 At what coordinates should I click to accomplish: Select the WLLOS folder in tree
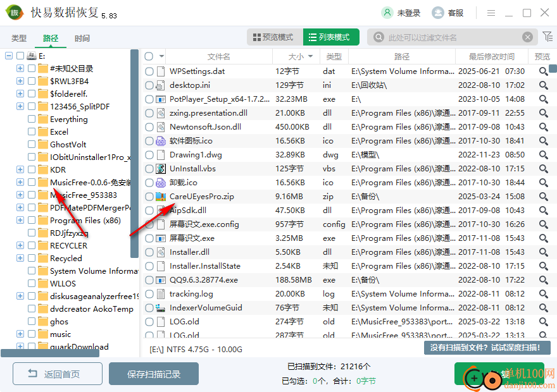[63, 283]
